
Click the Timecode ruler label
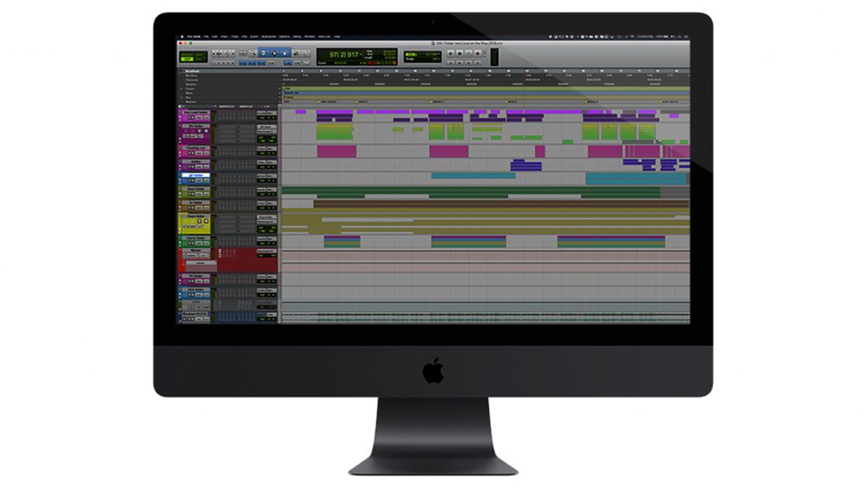[x=192, y=80]
